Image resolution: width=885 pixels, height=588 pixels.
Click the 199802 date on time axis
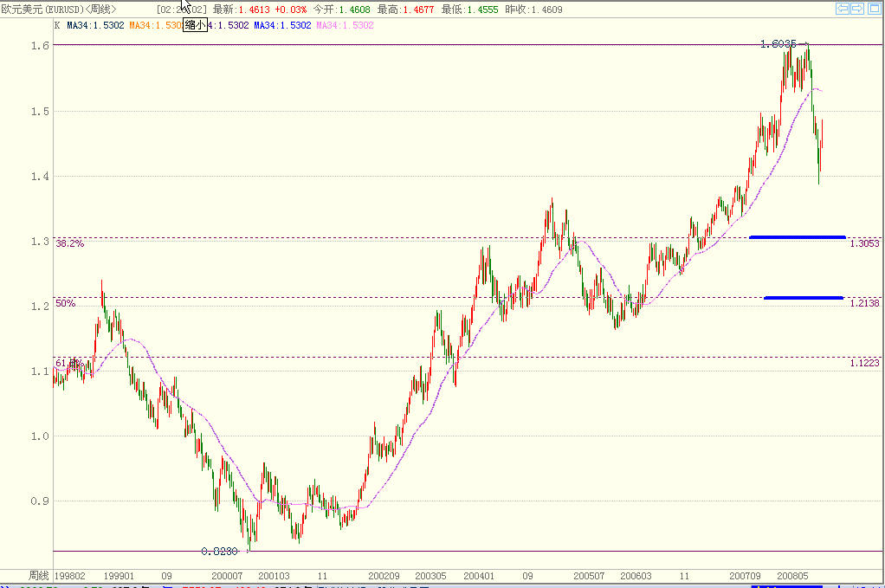tap(70, 576)
